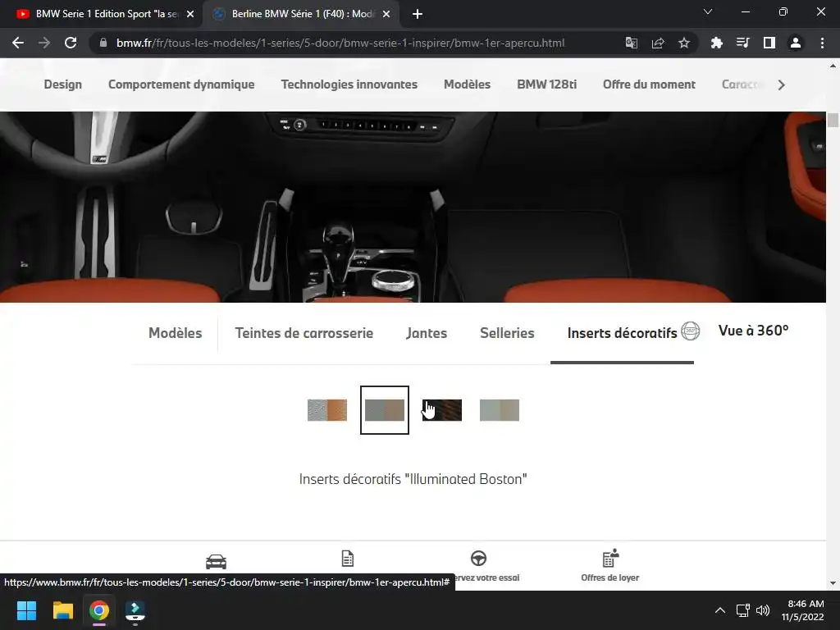Select the last light grey trim swatch

pos(500,410)
